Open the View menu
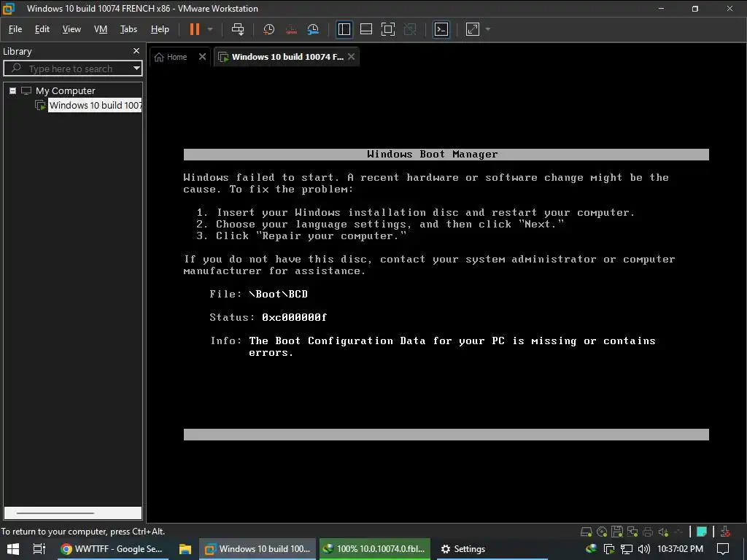The height and width of the screenshot is (560, 747). click(71, 29)
